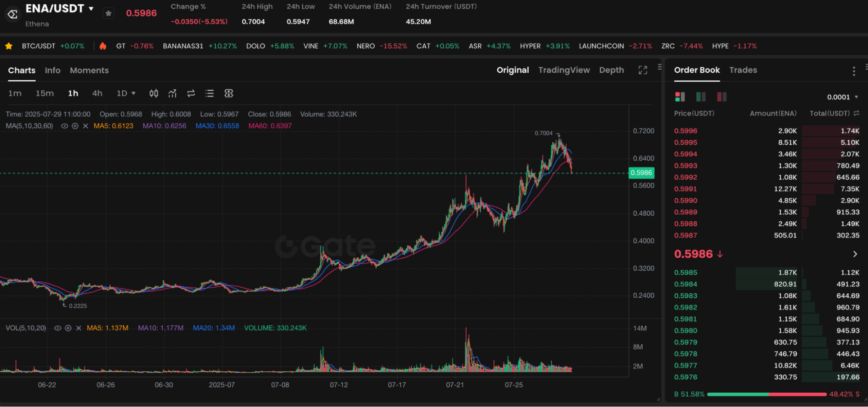Click the 0.5986 current price marker on axis
The width and height of the screenshot is (868, 407).
[641, 173]
